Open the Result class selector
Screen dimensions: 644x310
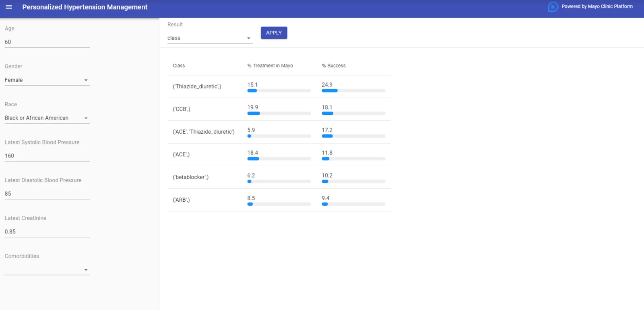tap(210, 38)
